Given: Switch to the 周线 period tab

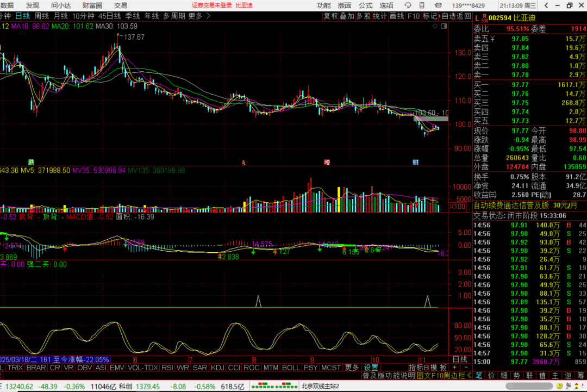Looking at the screenshot, I should point(41,16).
